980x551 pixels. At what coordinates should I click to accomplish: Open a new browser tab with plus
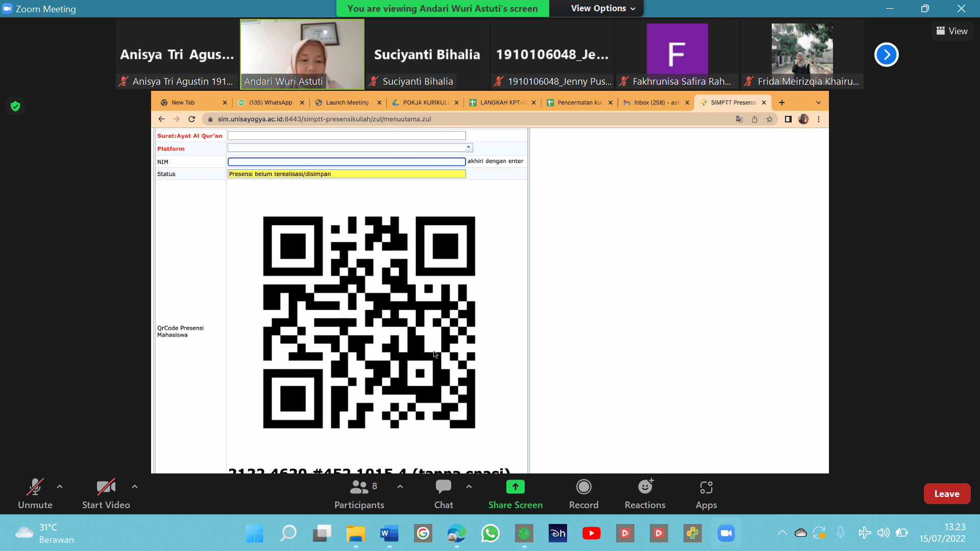[781, 103]
